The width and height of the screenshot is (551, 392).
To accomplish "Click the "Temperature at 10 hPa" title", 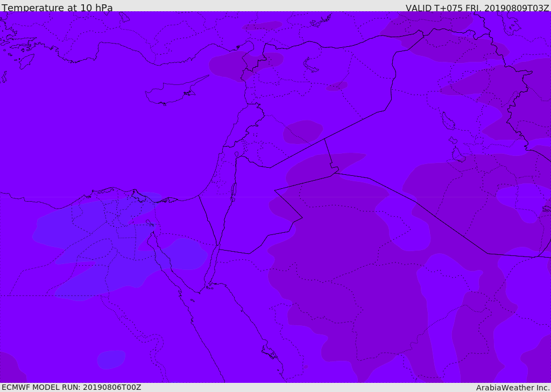I will tap(57, 8).
